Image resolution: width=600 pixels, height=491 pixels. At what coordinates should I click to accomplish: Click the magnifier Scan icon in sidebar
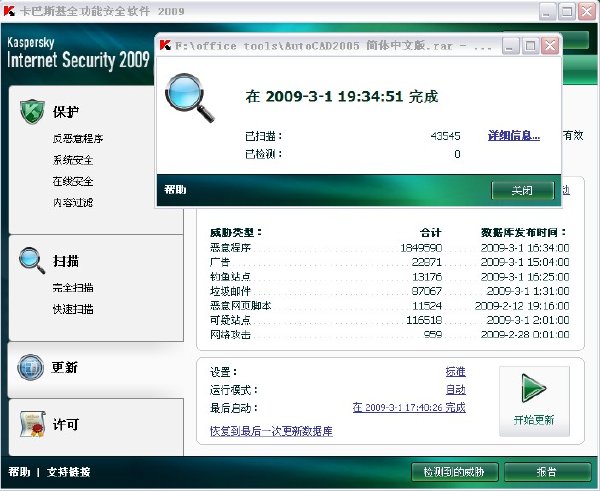32,260
